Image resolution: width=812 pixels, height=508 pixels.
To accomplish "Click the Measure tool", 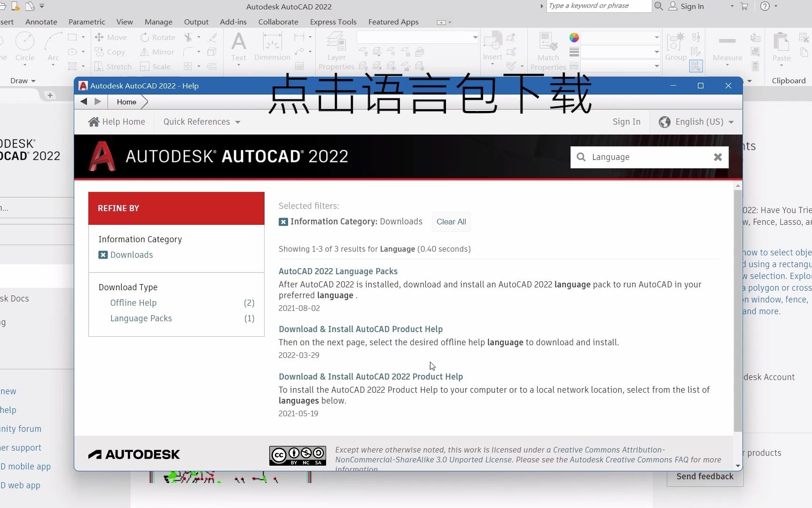I will pyautogui.click(x=727, y=47).
